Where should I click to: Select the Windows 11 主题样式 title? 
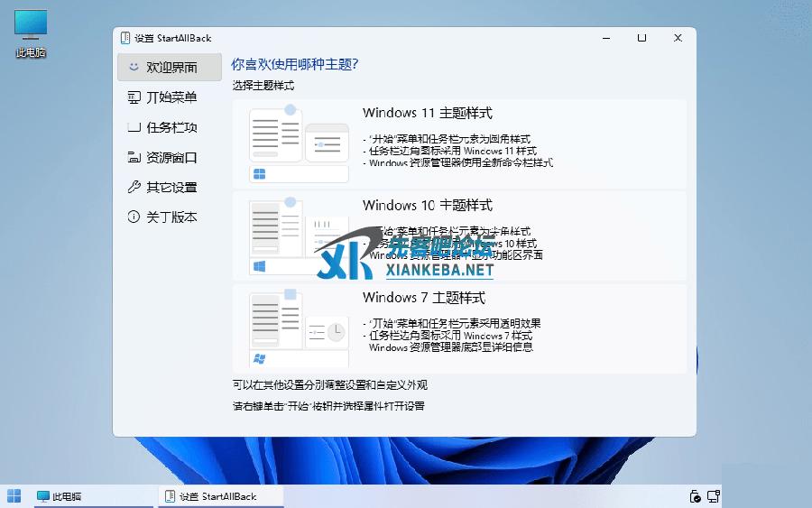click(427, 113)
